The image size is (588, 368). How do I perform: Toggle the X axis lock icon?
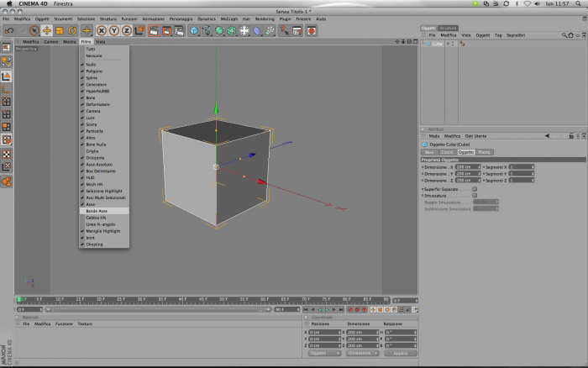(102, 31)
